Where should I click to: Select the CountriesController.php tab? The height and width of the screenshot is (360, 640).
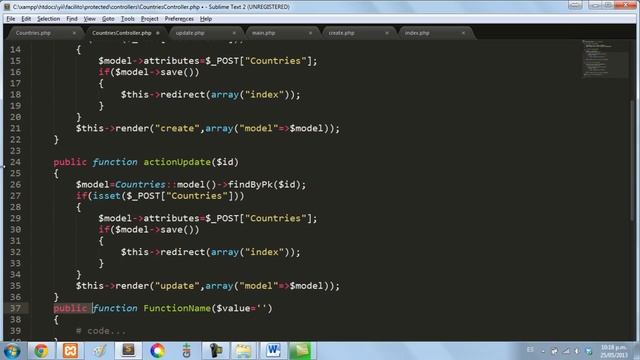pyautogui.click(x=122, y=33)
